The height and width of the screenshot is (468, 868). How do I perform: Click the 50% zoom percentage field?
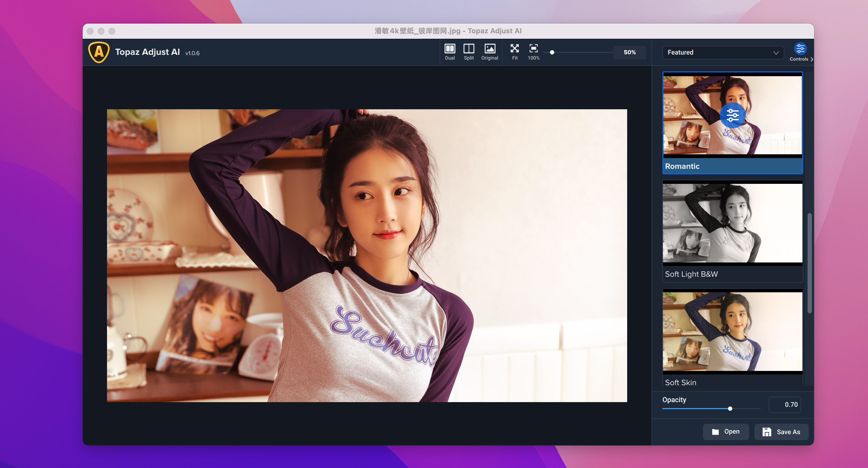[x=629, y=52]
